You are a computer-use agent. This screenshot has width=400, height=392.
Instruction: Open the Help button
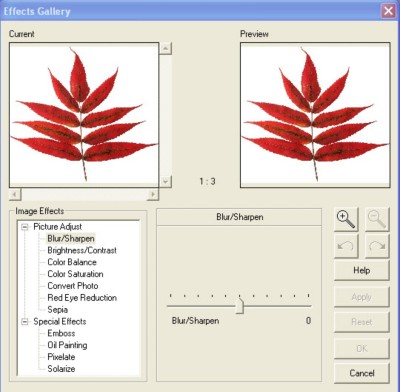pyautogui.click(x=362, y=270)
